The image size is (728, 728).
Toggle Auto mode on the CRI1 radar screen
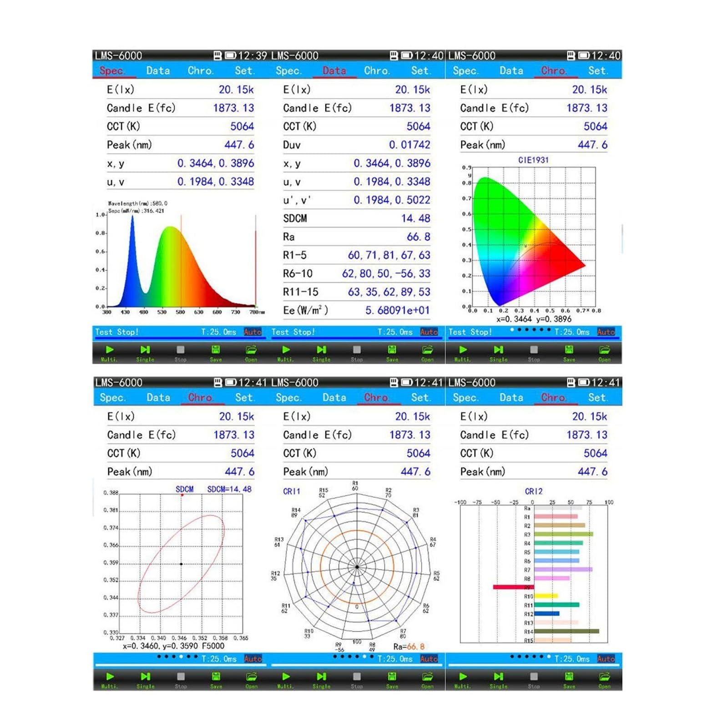(x=429, y=658)
